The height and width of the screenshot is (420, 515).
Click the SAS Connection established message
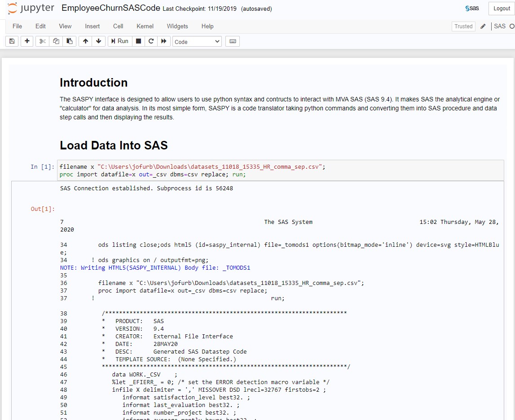(x=146, y=188)
